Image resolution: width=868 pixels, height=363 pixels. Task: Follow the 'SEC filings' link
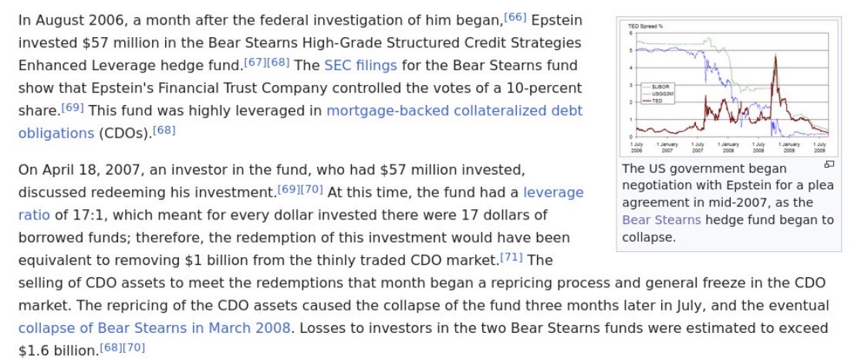[x=360, y=66]
